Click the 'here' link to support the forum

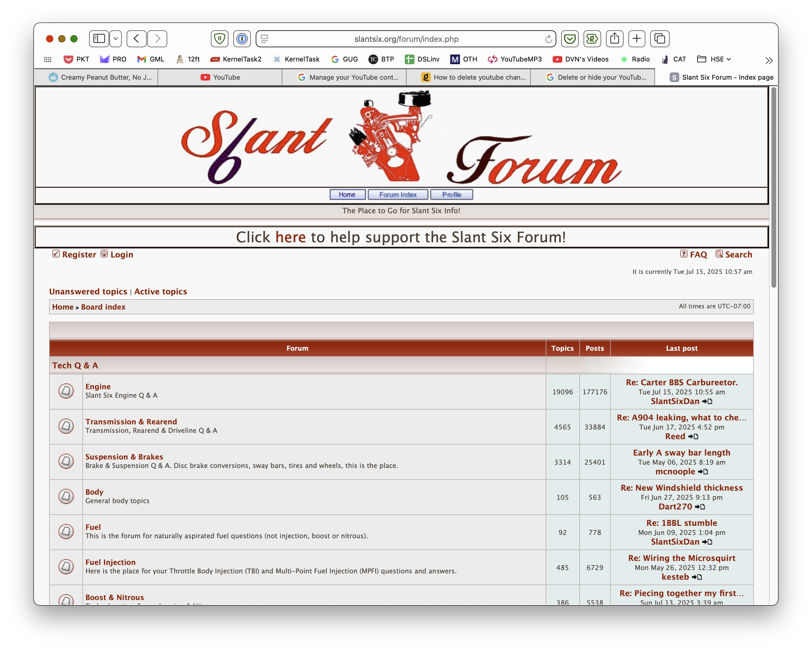[290, 237]
